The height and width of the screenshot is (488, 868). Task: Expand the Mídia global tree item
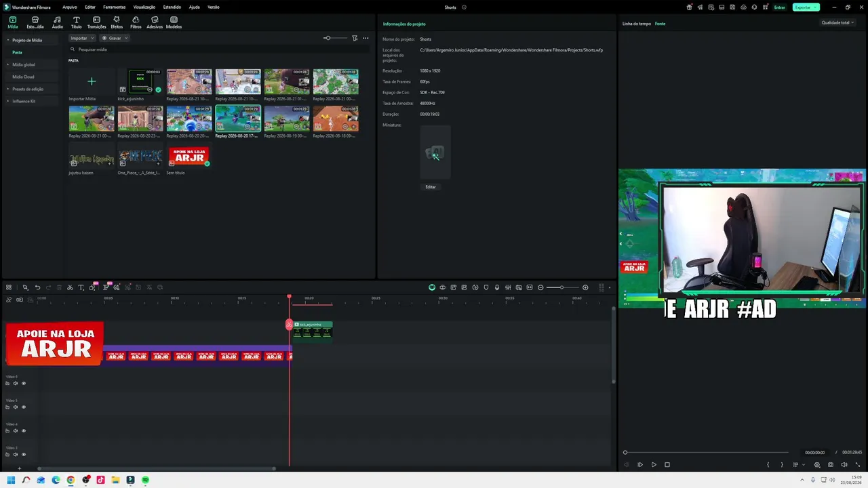click(x=8, y=64)
